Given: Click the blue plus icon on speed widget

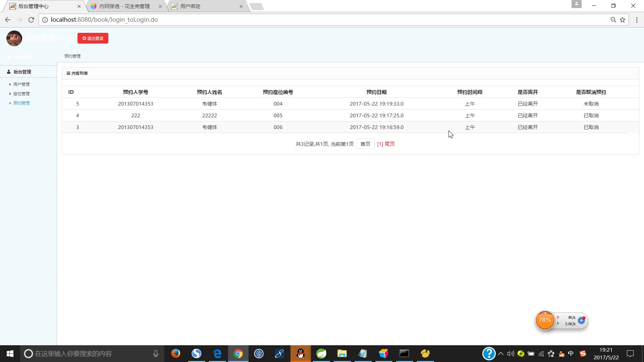Looking at the screenshot, I should pos(582,320).
